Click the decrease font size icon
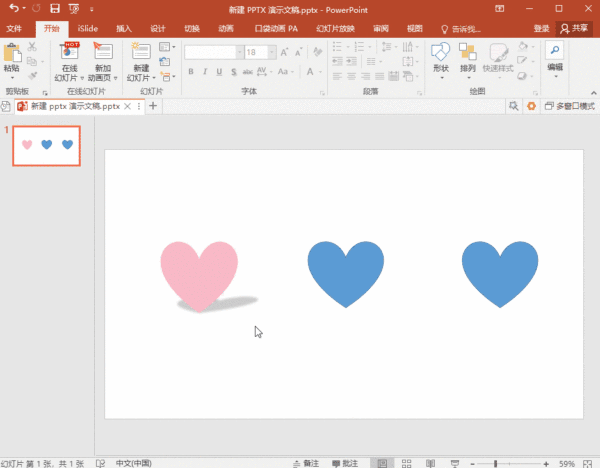 (298, 52)
